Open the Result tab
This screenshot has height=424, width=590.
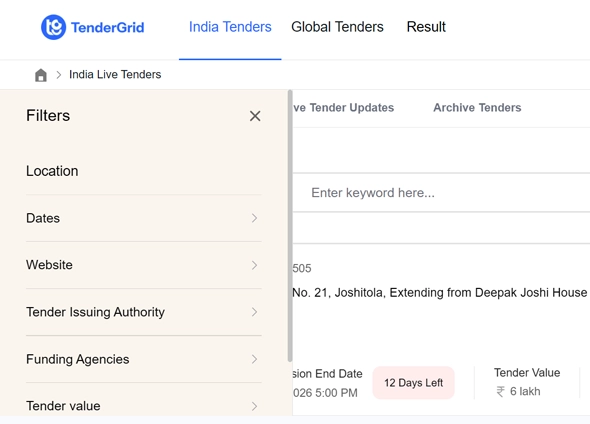point(426,27)
